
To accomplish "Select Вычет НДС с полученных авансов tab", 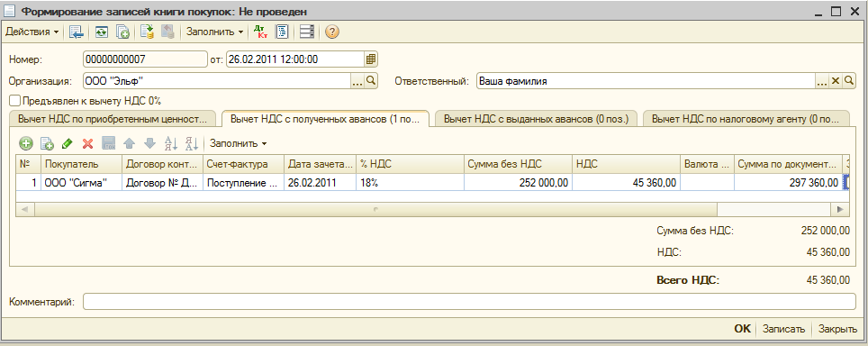I will [325, 118].
